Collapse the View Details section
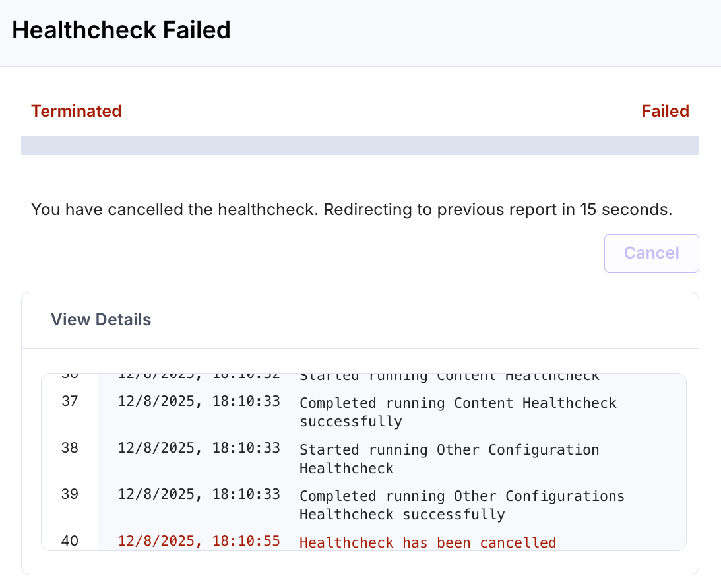 tap(100, 319)
